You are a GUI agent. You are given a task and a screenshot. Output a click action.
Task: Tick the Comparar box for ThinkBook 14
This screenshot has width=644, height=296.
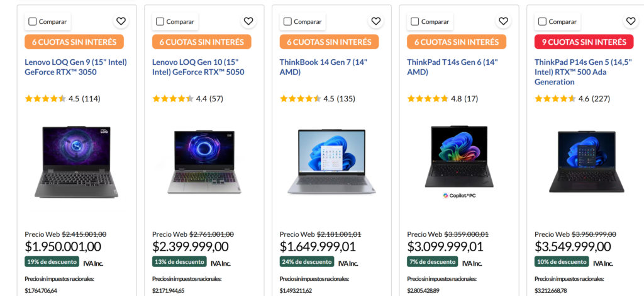tap(287, 21)
